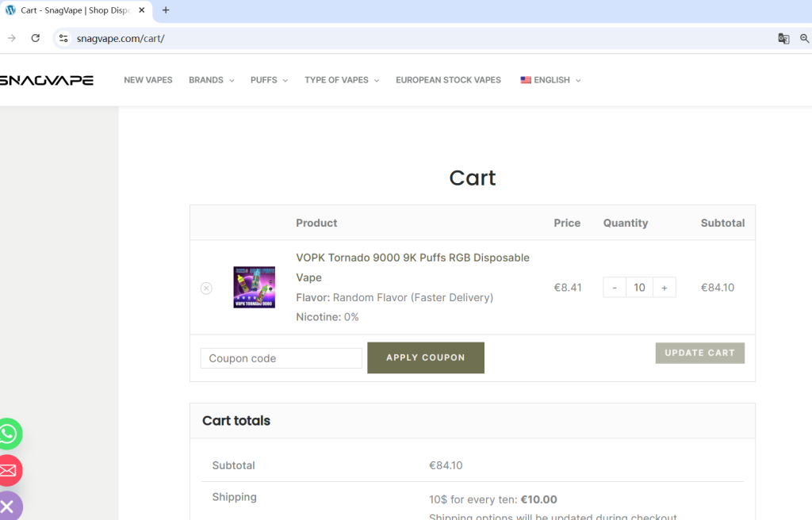Open the WhatsApp chat floating icon
This screenshot has width=812, height=520.
click(x=8, y=434)
